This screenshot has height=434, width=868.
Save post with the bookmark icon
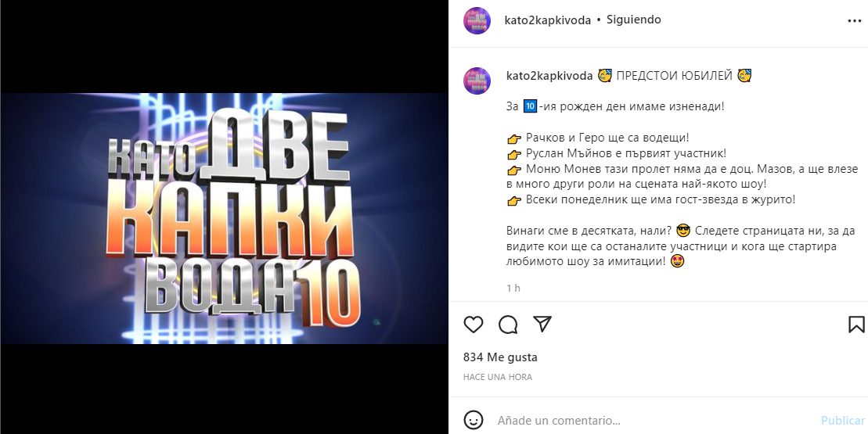coord(856,324)
